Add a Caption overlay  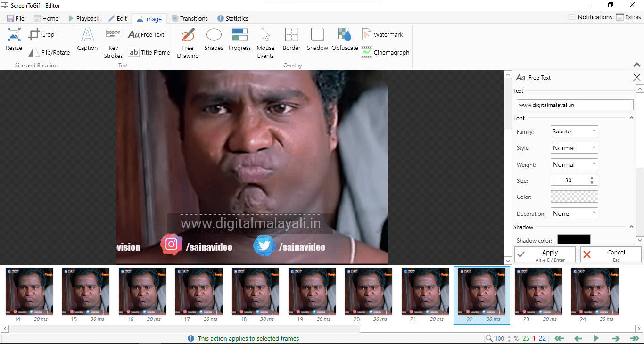point(88,39)
